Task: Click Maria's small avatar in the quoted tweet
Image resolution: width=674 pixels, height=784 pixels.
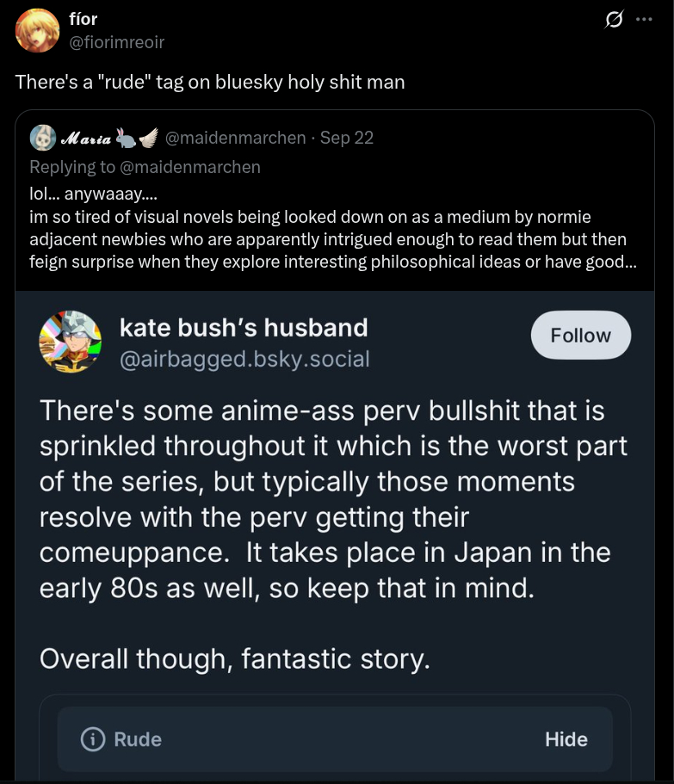Action: [43, 138]
